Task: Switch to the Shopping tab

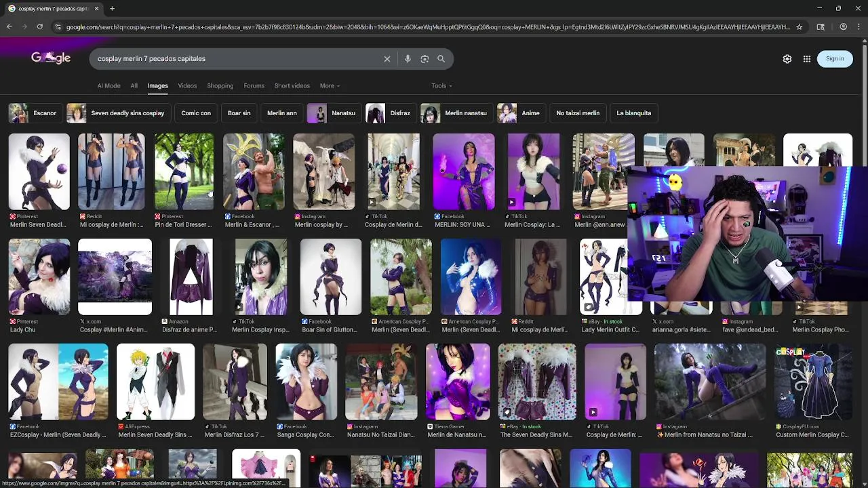Action: 220,86
